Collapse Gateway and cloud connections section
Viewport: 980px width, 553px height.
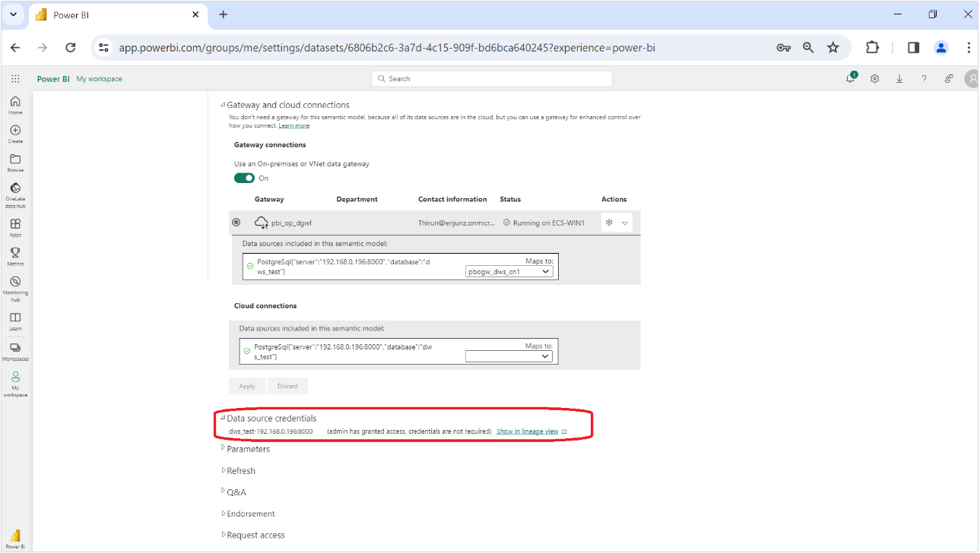(223, 105)
